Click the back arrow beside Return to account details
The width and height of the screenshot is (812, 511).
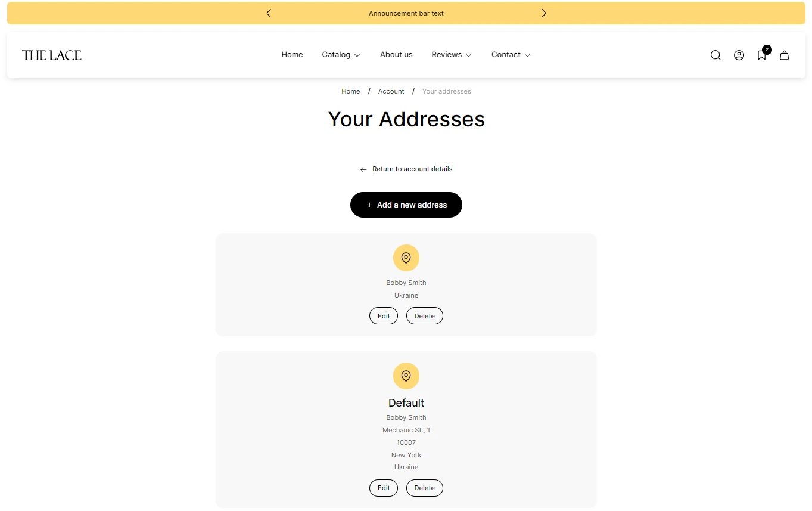pyautogui.click(x=363, y=169)
